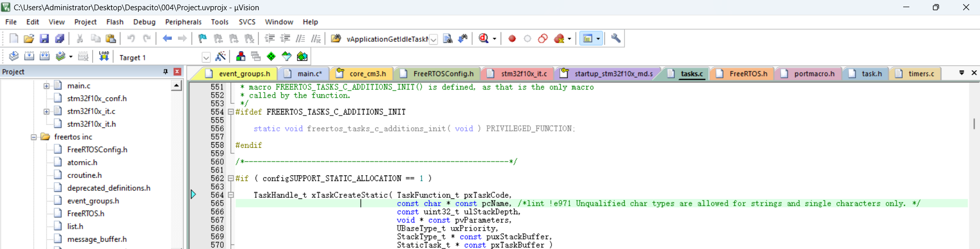980x249 pixels.
Task: Expand the stm32f10x_it.c tree node
Action: pyautogui.click(x=46, y=111)
